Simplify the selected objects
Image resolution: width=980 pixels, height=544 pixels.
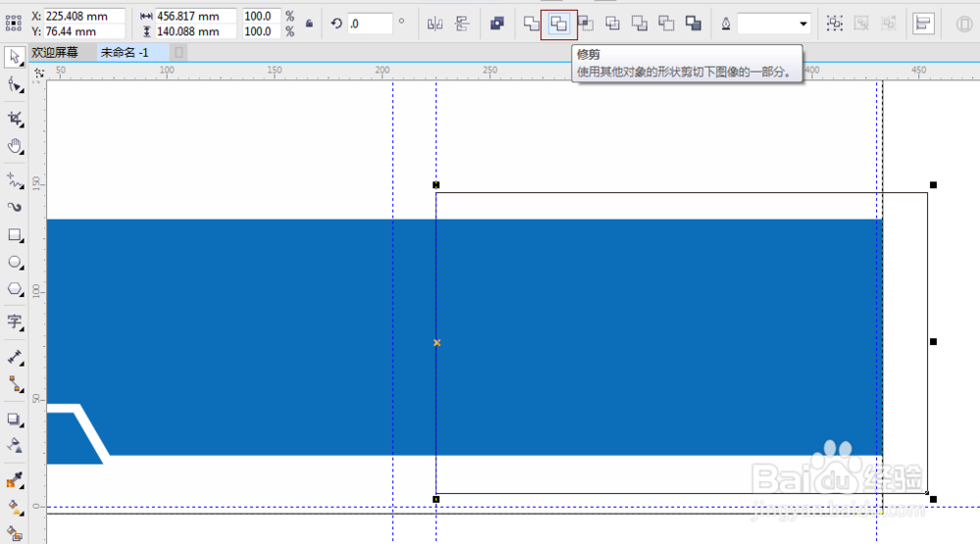(x=612, y=24)
